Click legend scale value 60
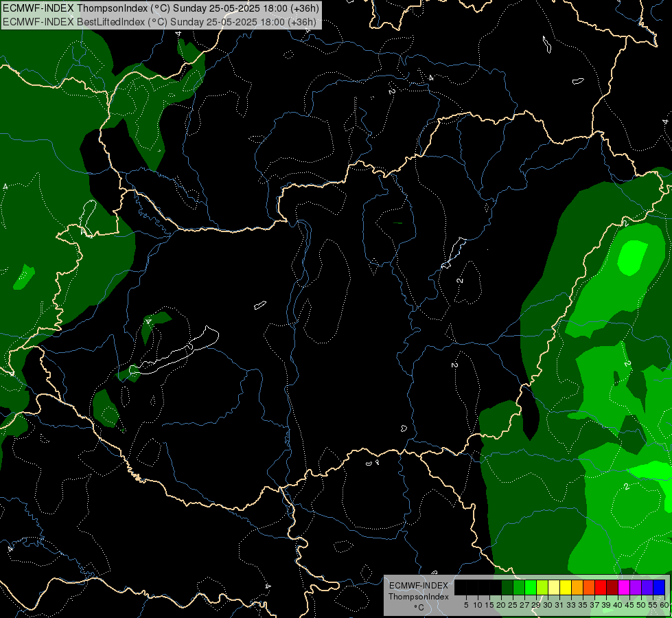The height and width of the screenshot is (618, 672). pos(664,605)
